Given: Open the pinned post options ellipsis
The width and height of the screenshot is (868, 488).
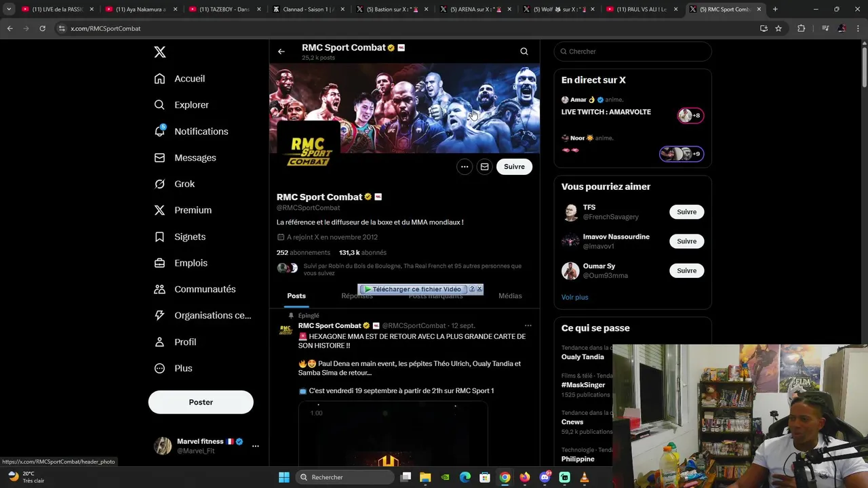Looking at the screenshot, I should coord(528,326).
